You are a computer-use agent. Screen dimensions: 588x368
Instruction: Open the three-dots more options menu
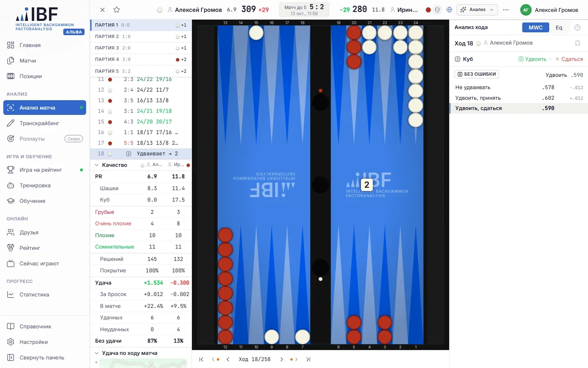[506, 10]
